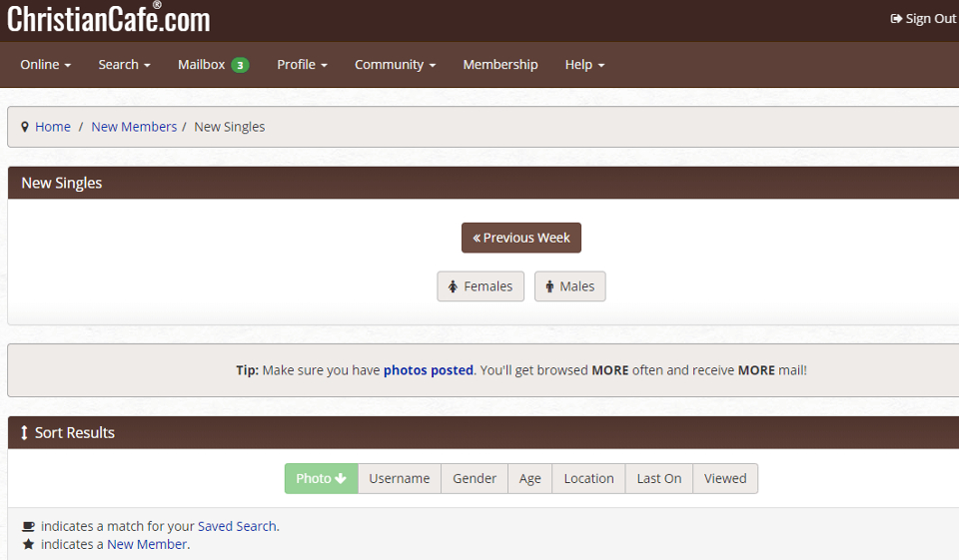959x560 pixels.
Task: Filter new singles by Males
Action: coord(569,286)
